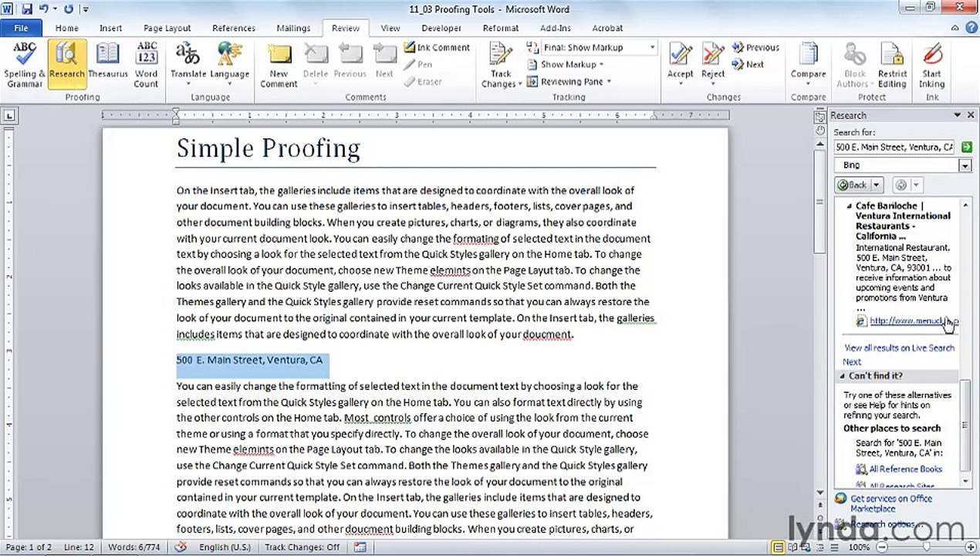Insert a New Comment
This screenshot has width=980, height=556.
[279, 65]
